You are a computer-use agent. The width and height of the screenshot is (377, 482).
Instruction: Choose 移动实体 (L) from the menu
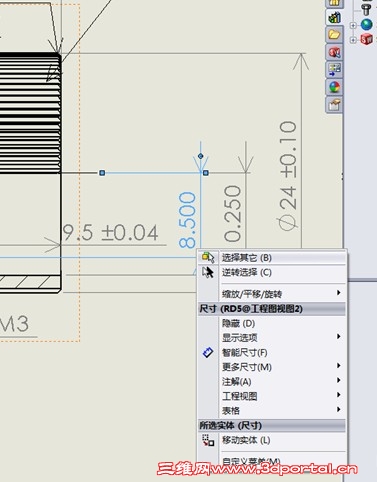tap(272, 440)
